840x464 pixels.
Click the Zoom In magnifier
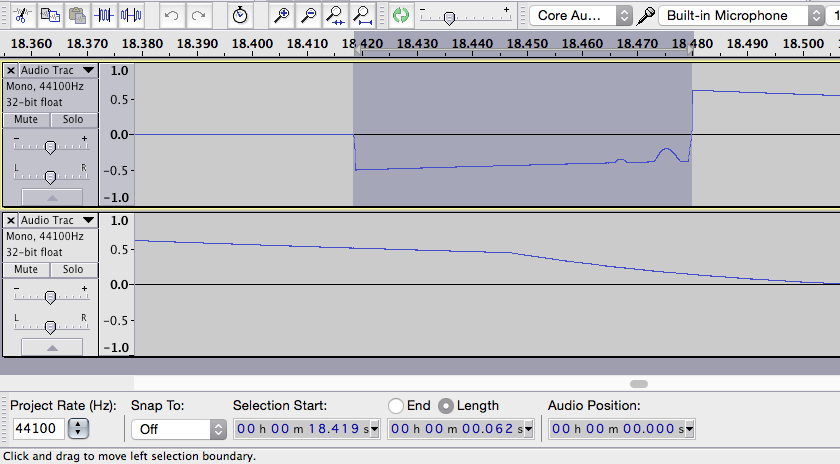283,15
